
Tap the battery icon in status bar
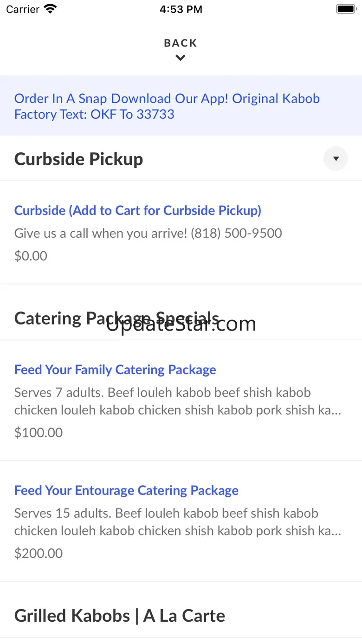(345, 9)
